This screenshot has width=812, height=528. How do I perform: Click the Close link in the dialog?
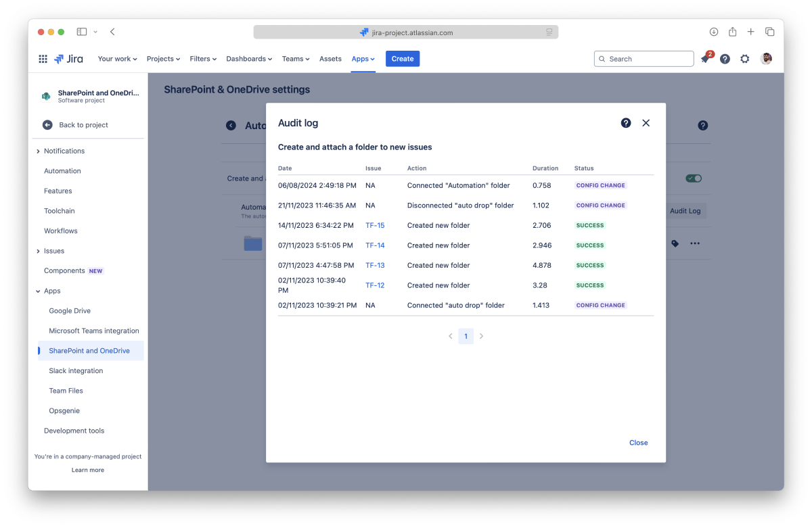click(x=638, y=443)
